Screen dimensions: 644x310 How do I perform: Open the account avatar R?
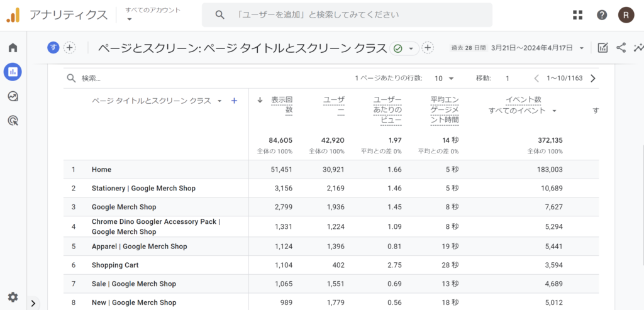[626, 15]
